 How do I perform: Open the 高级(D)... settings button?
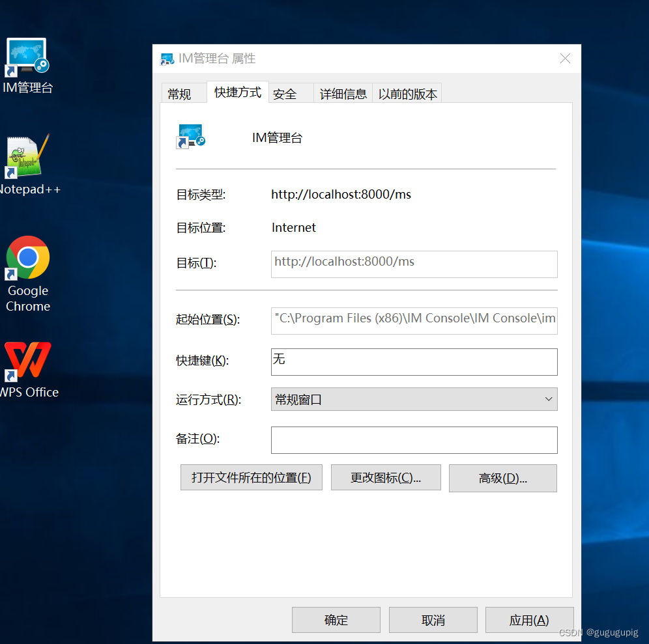pyautogui.click(x=502, y=478)
